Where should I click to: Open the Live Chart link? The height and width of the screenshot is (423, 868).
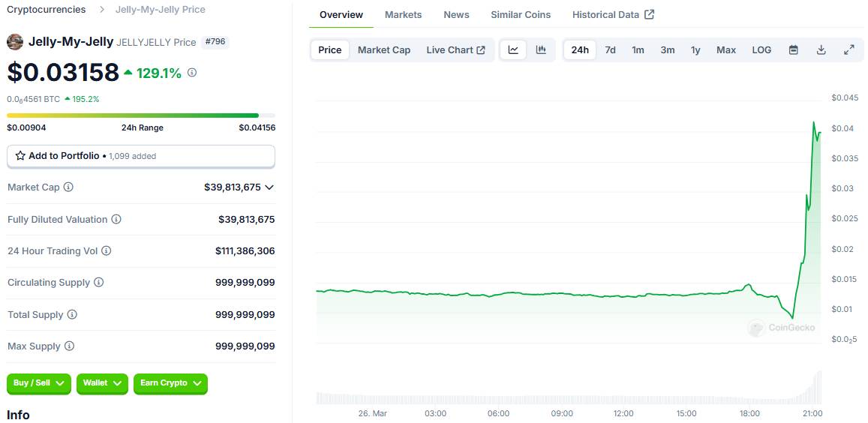[x=455, y=49]
